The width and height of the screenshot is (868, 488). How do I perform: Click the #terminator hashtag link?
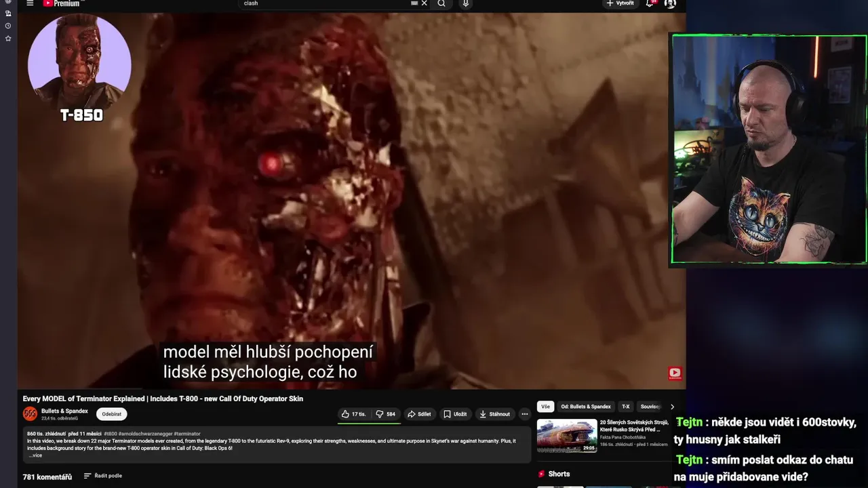pos(187,434)
